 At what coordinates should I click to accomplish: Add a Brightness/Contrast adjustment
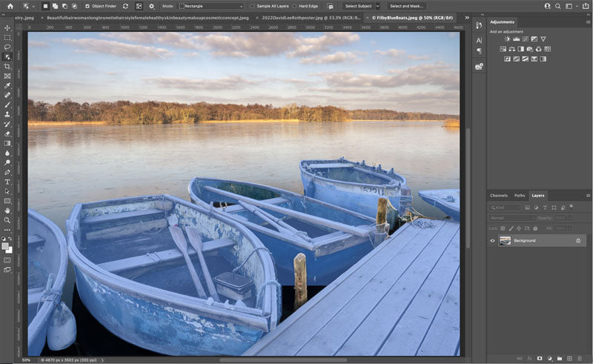507,39
